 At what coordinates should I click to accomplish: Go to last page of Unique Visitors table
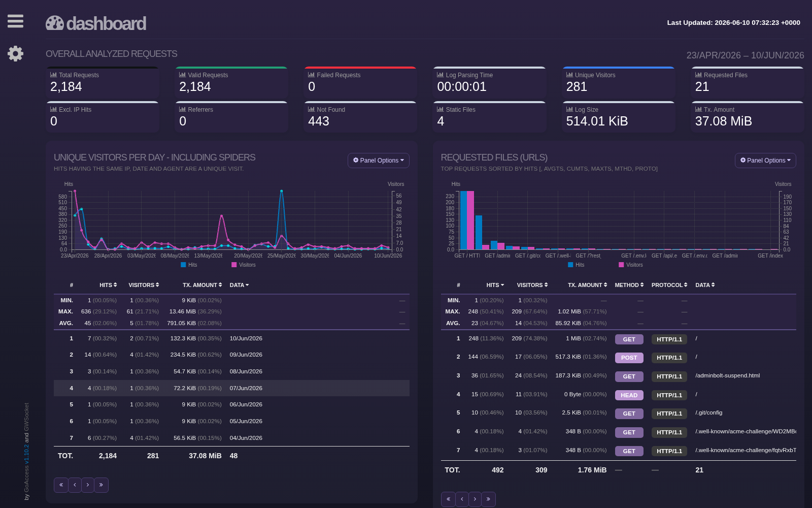101,485
